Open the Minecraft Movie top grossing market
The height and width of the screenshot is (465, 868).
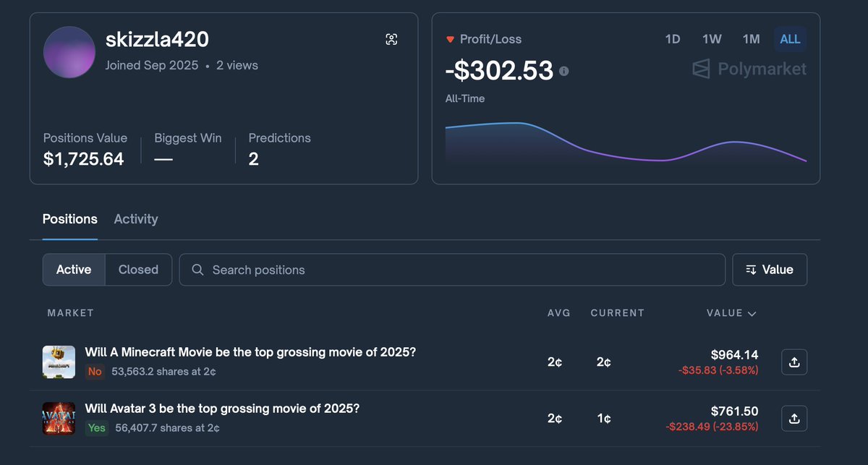coord(250,352)
